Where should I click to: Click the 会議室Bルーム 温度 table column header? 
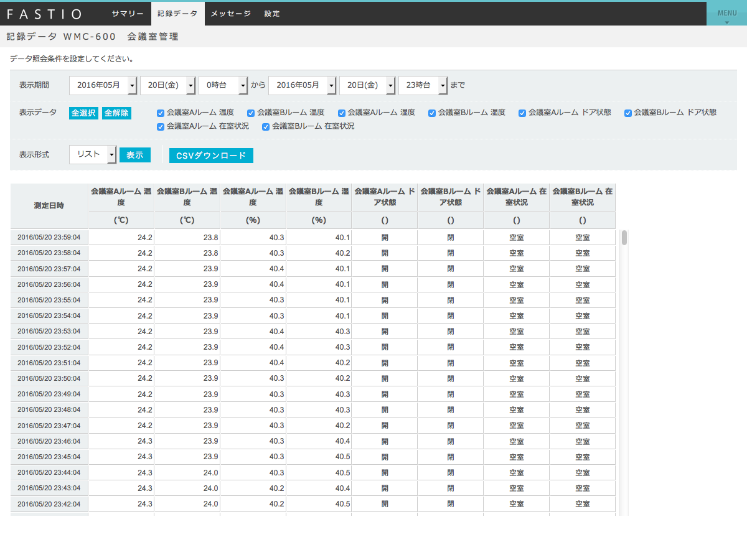click(187, 197)
